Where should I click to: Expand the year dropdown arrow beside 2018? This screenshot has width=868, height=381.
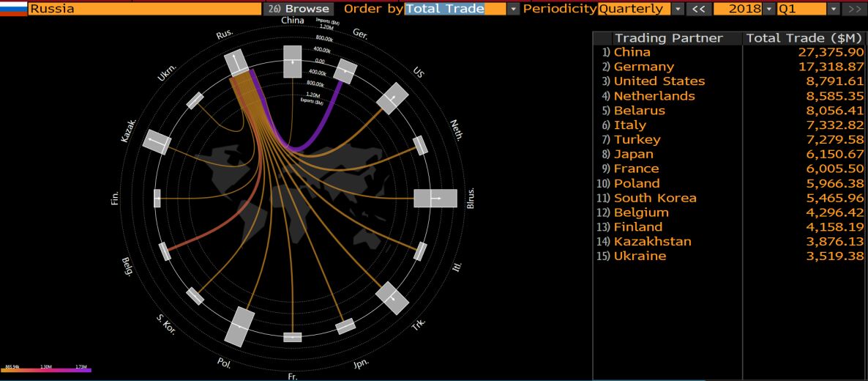[769, 9]
